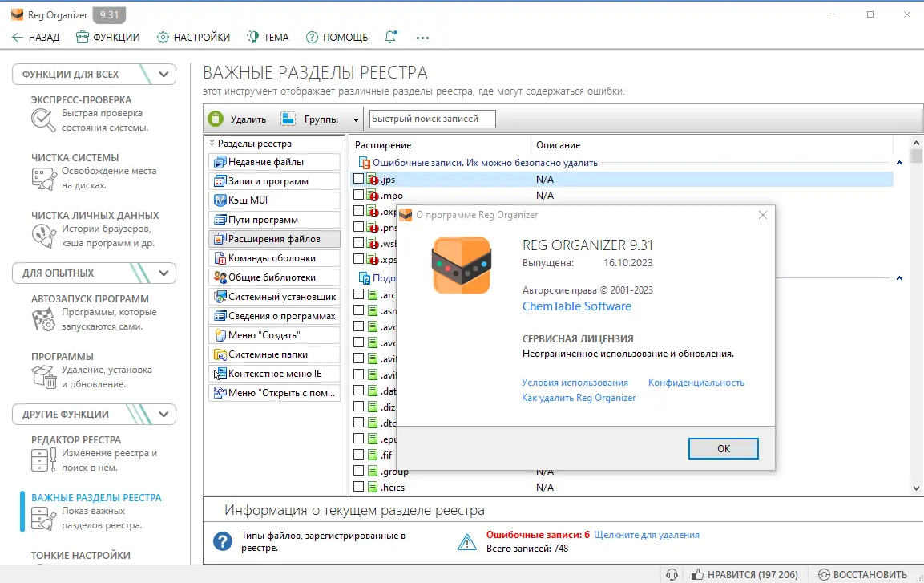Click the Меню "Создать" icon
Viewport: 924px width, 583px height.
[x=220, y=335]
